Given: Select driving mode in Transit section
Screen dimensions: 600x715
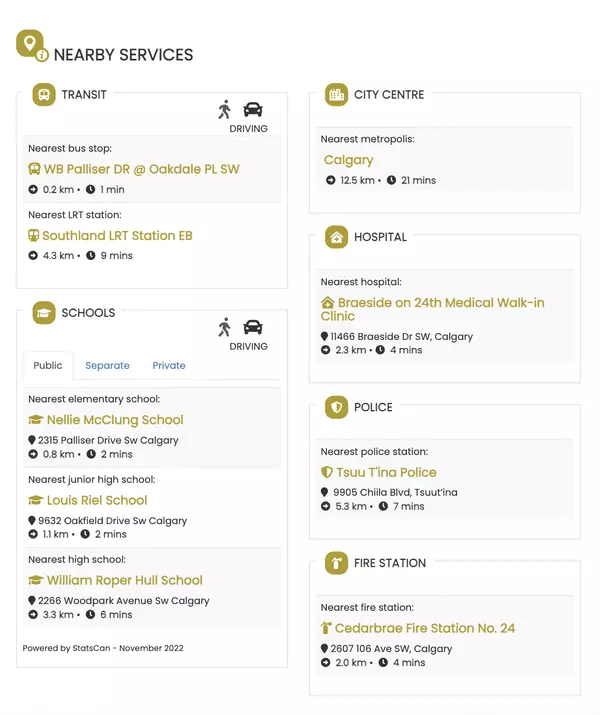Looking at the screenshot, I should point(252,109).
